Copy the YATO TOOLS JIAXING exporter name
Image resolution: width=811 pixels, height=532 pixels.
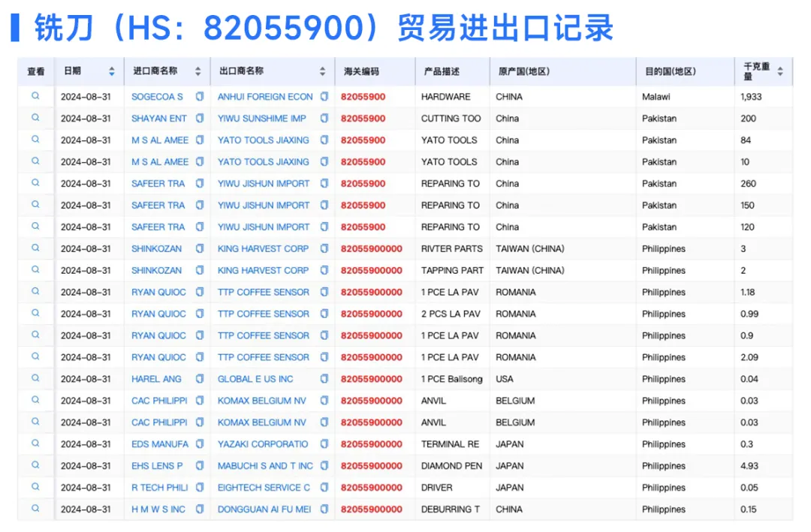click(x=323, y=140)
